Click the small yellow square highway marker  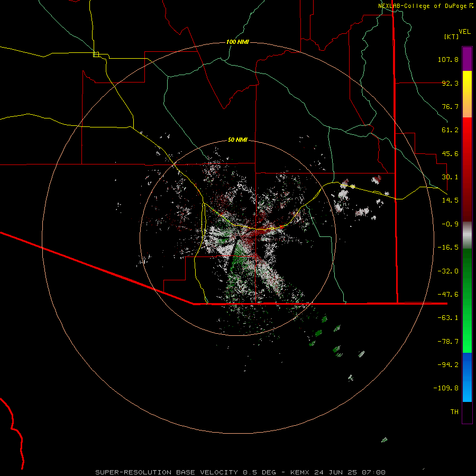coord(96,54)
